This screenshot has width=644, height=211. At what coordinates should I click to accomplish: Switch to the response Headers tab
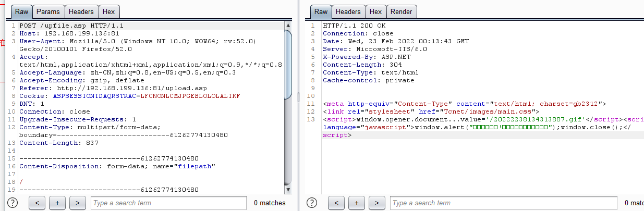pyautogui.click(x=348, y=11)
